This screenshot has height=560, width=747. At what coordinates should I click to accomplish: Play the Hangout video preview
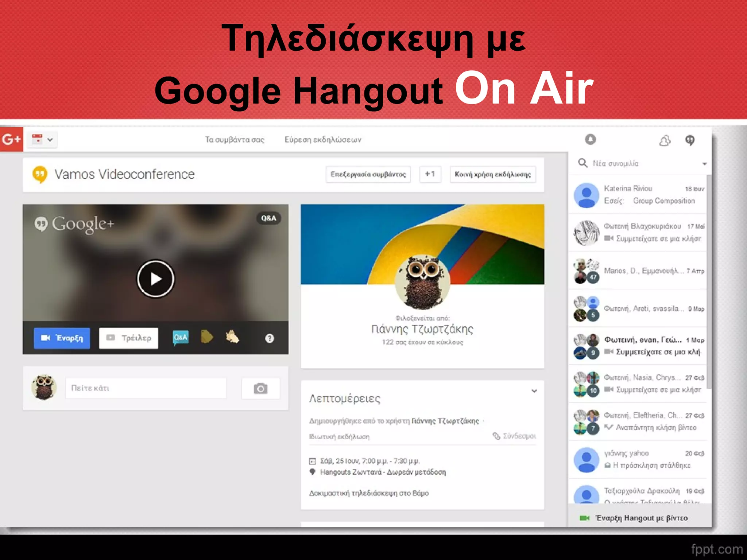coord(156,279)
